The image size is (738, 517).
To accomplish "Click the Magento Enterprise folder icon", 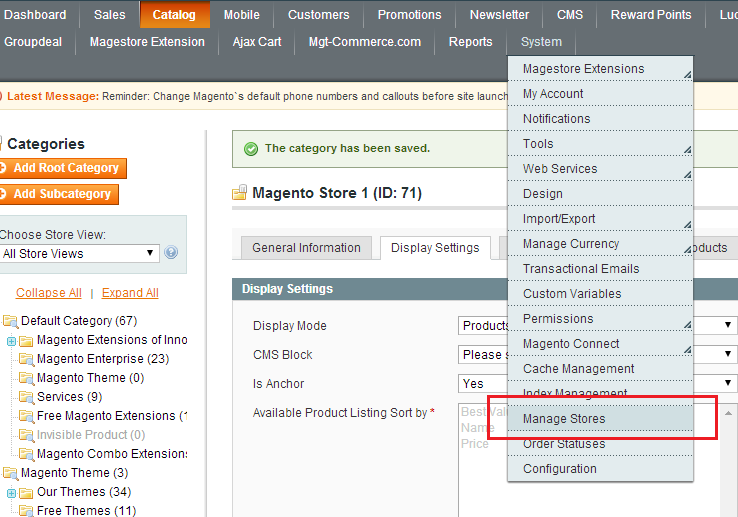I will click(26, 359).
